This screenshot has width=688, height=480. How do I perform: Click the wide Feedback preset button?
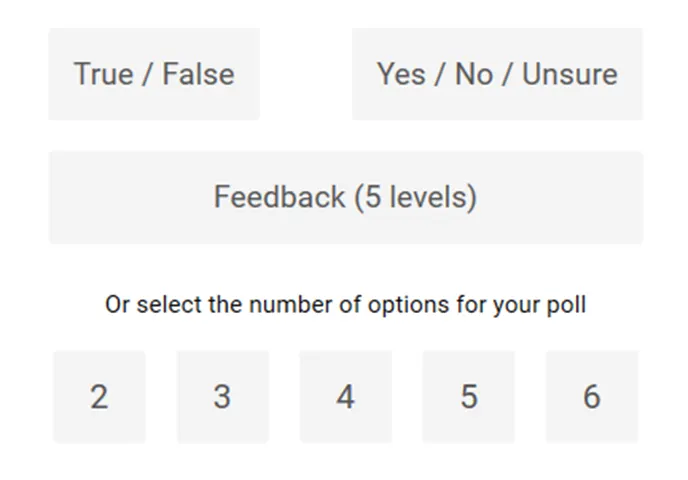point(345,197)
